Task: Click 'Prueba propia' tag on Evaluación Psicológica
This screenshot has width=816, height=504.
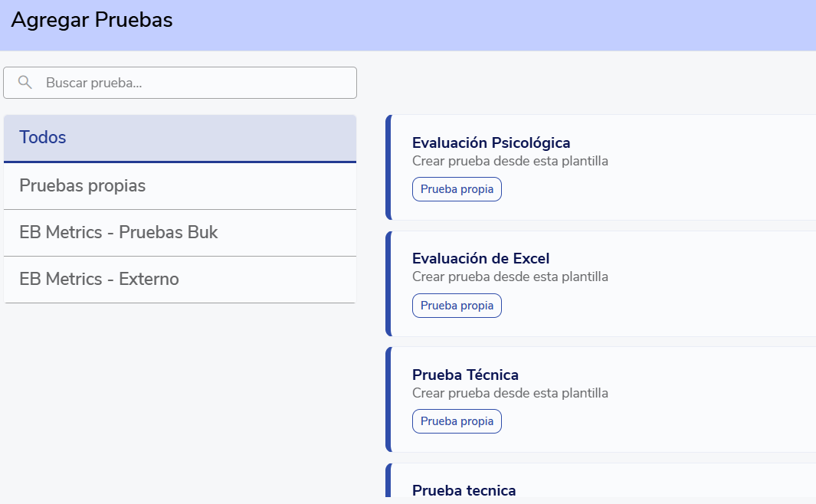Action: [457, 189]
